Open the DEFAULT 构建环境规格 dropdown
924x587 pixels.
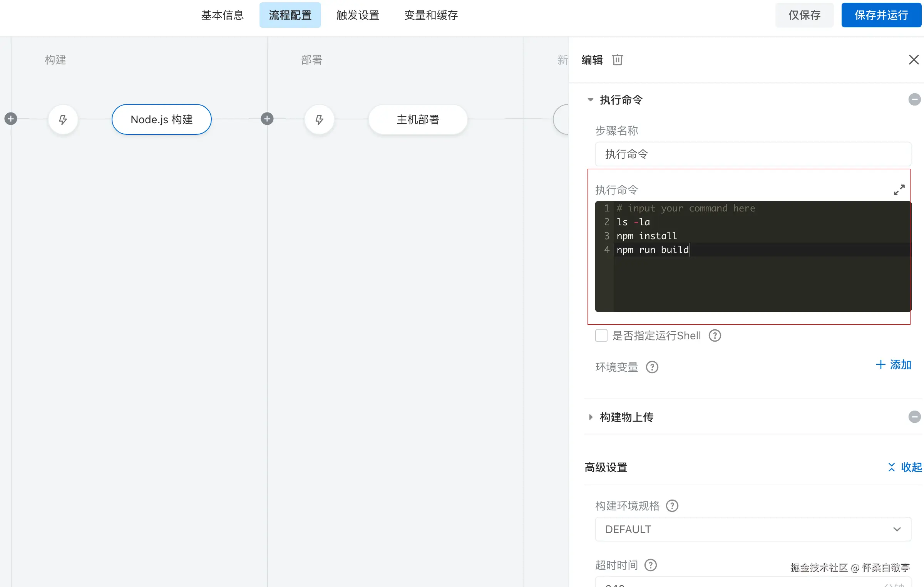753,529
